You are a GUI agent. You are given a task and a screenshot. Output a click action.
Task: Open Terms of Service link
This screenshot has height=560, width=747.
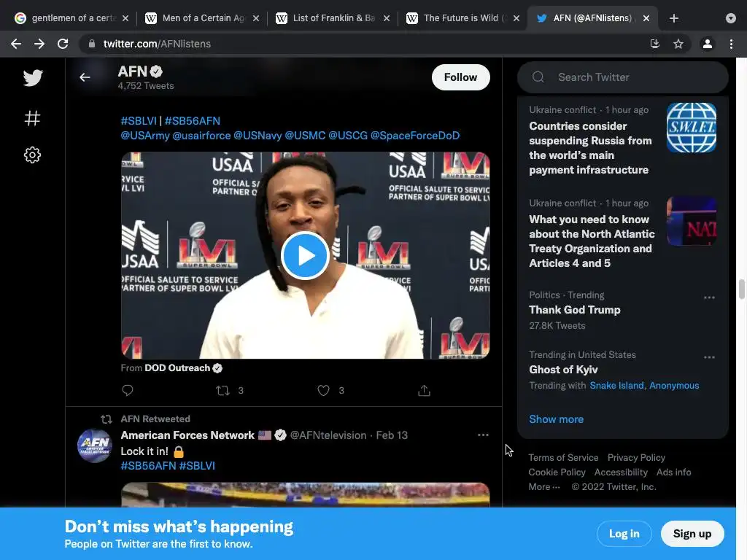[563, 458]
